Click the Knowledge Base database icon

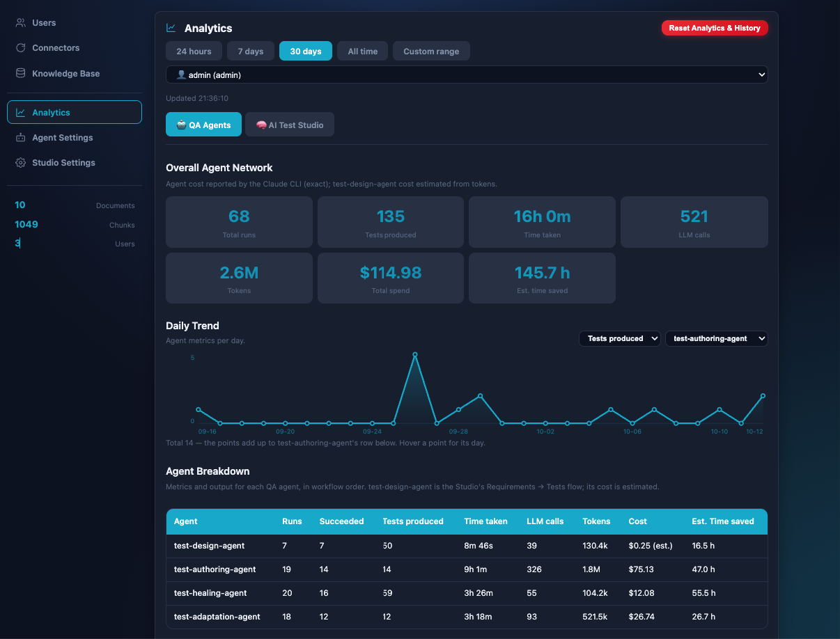tap(21, 73)
